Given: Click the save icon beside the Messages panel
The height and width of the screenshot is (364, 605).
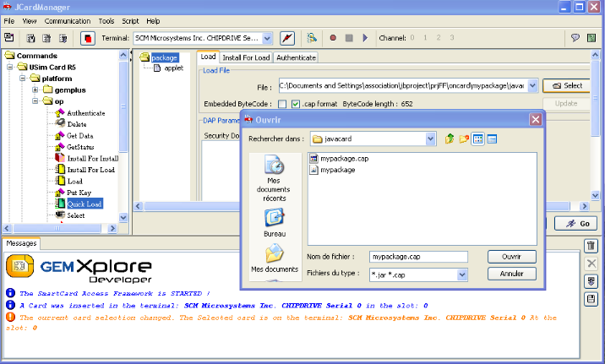Looking at the screenshot, I should click(x=591, y=299).
